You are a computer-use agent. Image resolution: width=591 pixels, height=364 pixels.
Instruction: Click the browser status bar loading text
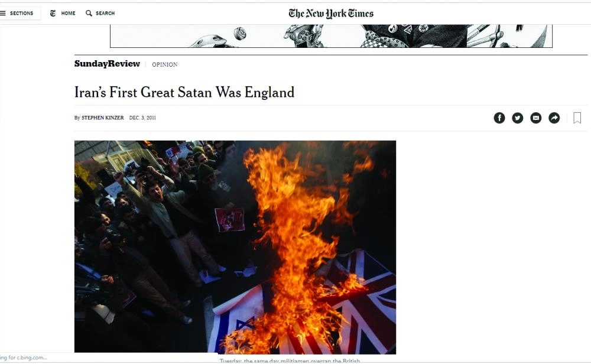[24, 357]
